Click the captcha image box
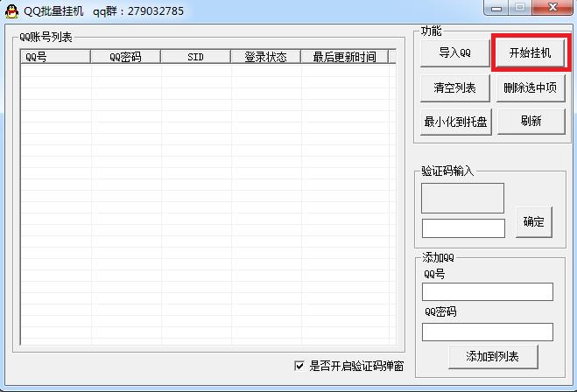The image size is (577, 392). coord(462,199)
